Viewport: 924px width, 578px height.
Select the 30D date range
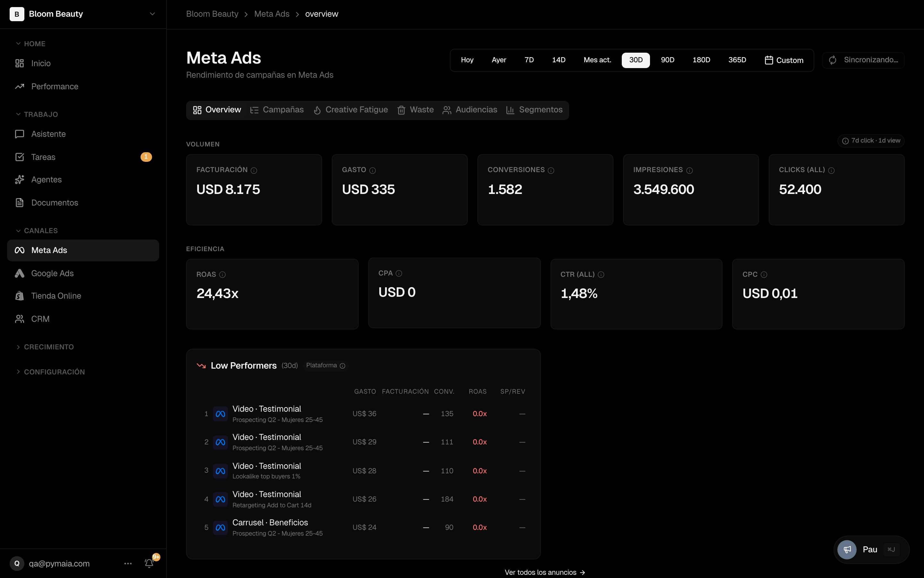click(x=636, y=60)
